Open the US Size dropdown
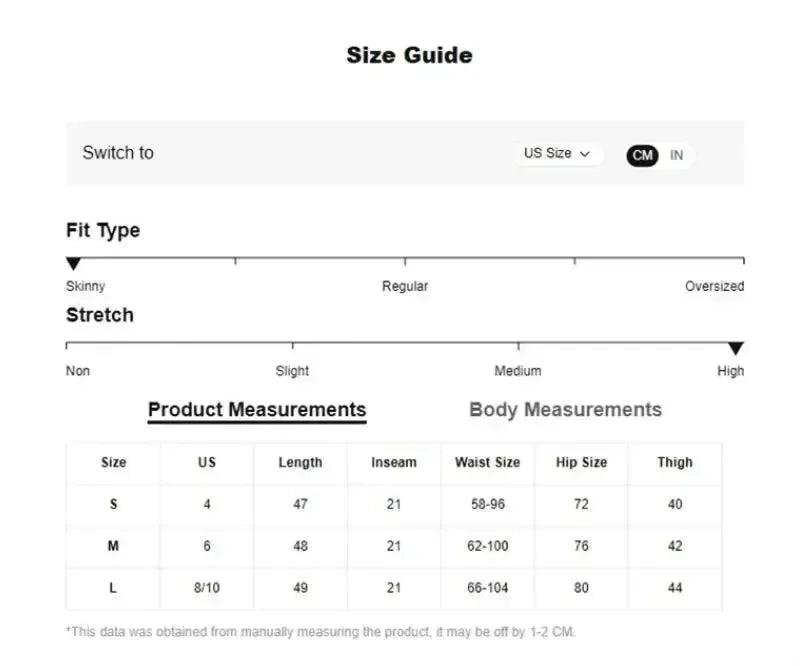 click(556, 154)
